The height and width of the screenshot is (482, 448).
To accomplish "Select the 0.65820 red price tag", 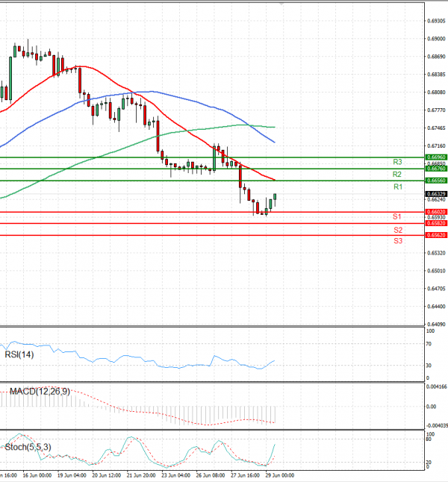I will [x=436, y=223].
